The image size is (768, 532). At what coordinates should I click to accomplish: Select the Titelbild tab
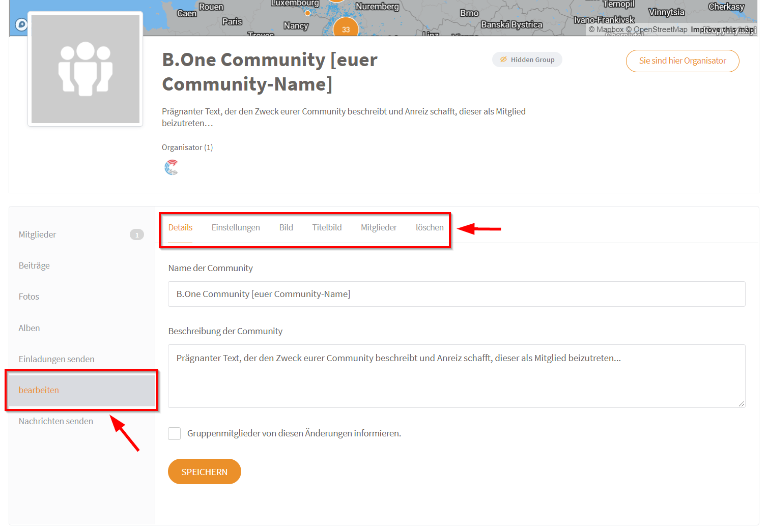coord(327,227)
